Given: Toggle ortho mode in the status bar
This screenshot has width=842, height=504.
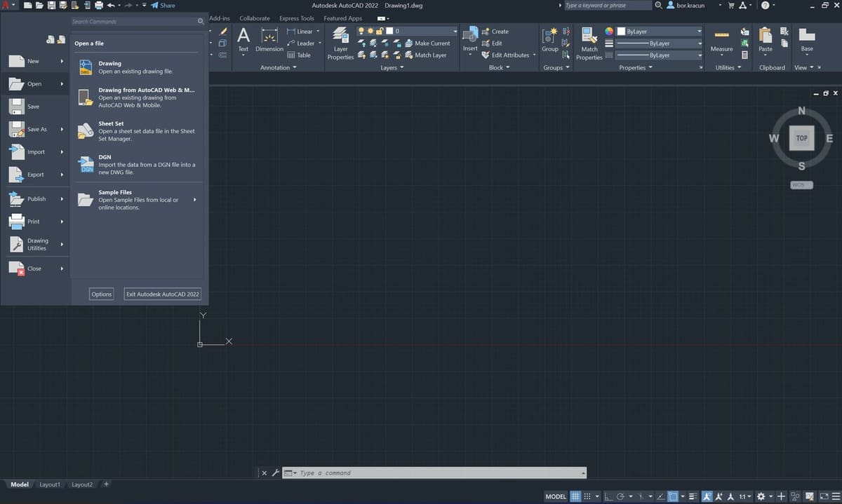Looking at the screenshot, I should (x=608, y=496).
